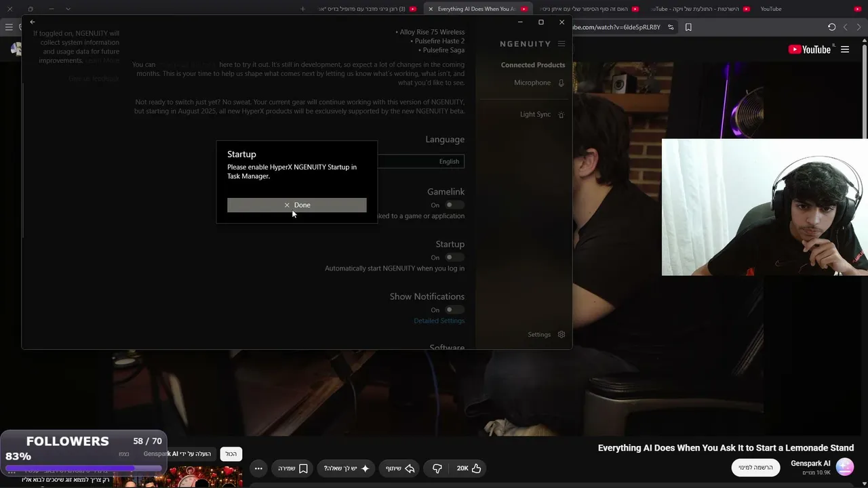Open a new browser tab
The image size is (868, 488).
(302, 9)
